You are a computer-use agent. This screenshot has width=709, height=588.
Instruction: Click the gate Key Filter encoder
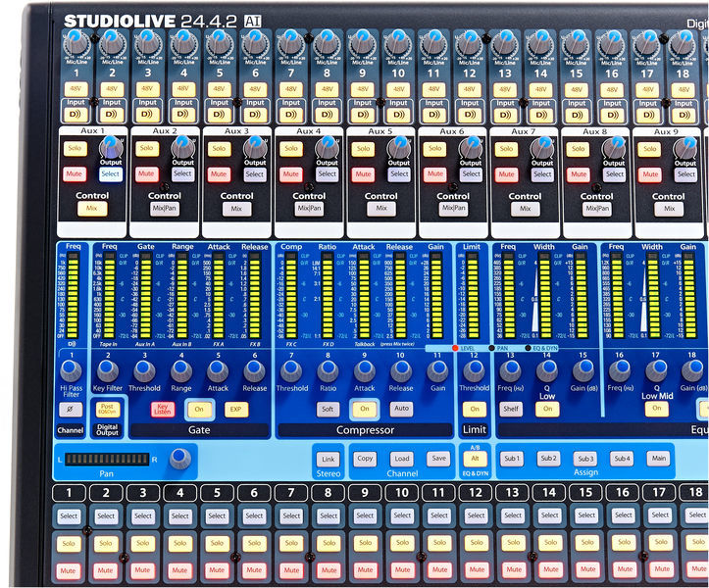(x=107, y=370)
